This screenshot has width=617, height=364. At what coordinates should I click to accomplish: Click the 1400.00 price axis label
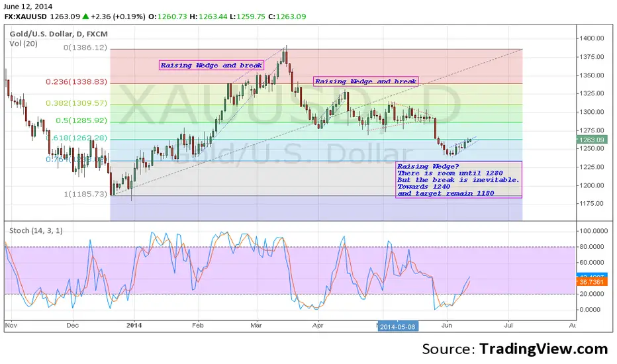pyautogui.click(x=591, y=38)
